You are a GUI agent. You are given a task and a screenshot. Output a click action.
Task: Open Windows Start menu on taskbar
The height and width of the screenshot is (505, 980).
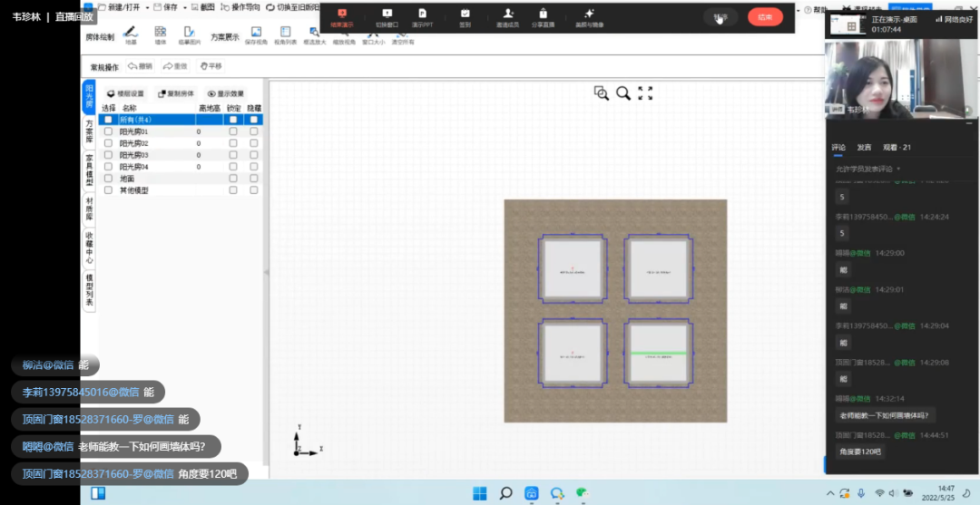[480, 493]
